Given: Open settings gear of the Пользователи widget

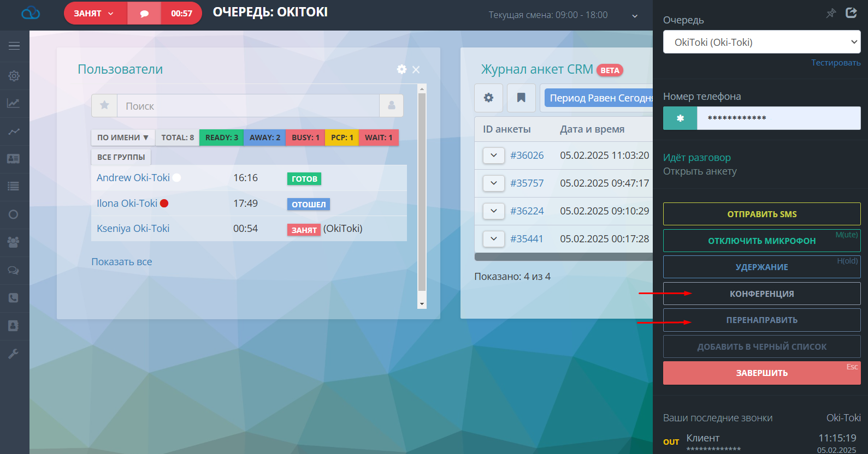Looking at the screenshot, I should coord(401,69).
